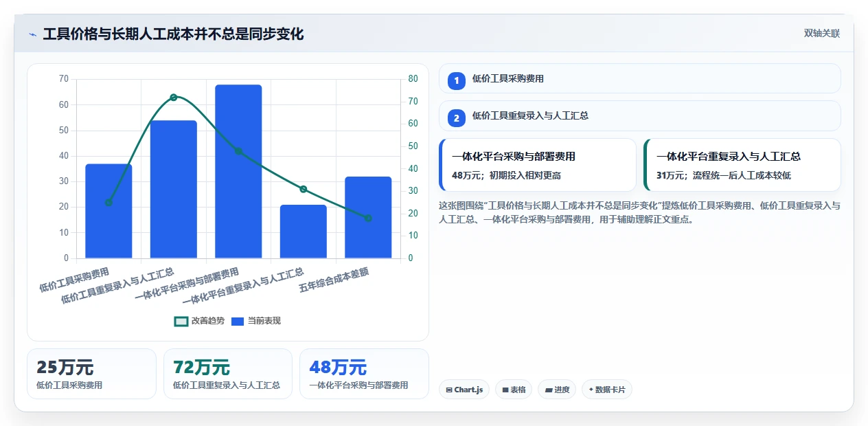Select the 48万元 stat card
This screenshot has width=868, height=426.
coord(364,374)
